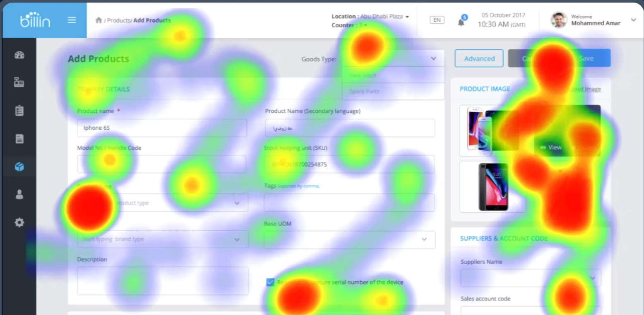
Task: Open the Base UOM dropdown
Action: click(349, 240)
